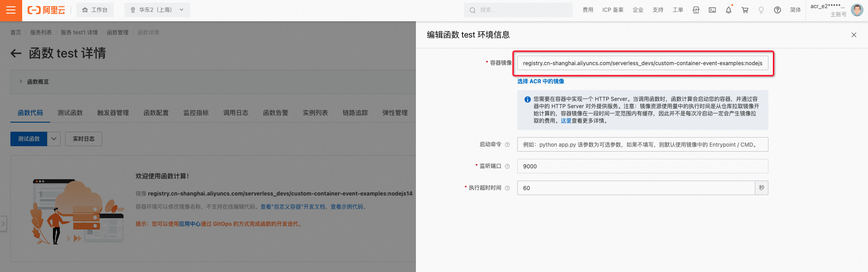This screenshot has height=272, width=868.
Task: Open the help question mark icon
Action: tap(777, 10)
